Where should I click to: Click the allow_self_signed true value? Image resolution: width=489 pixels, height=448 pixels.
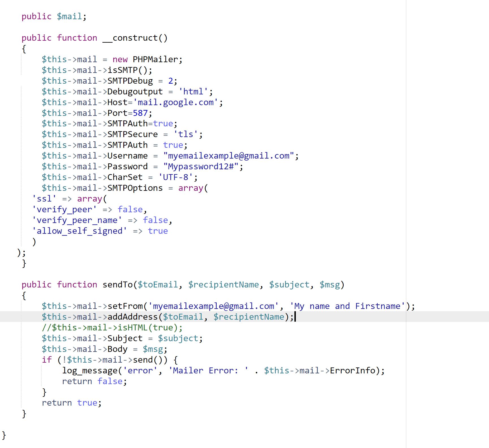click(x=158, y=231)
